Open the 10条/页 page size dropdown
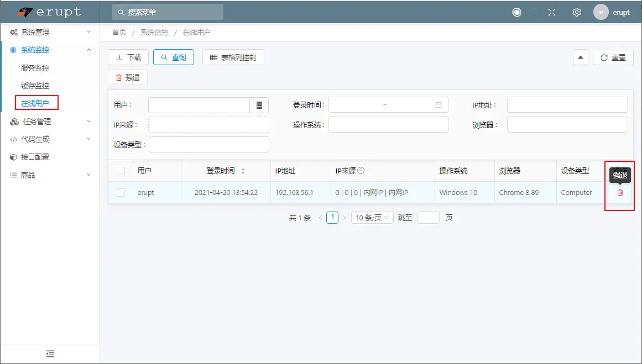642x364 pixels. [372, 217]
